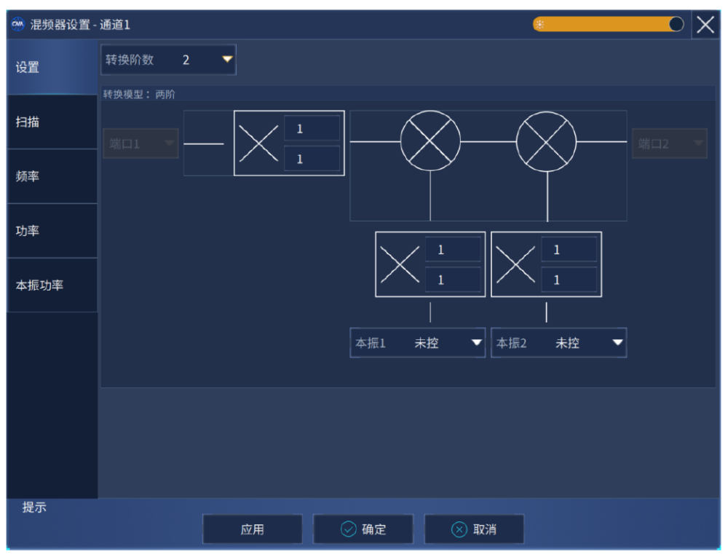The height and width of the screenshot is (560, 728).
Task: Click the first mixer circle symbol
Action: pyautogui.click(x=430, y=141)
